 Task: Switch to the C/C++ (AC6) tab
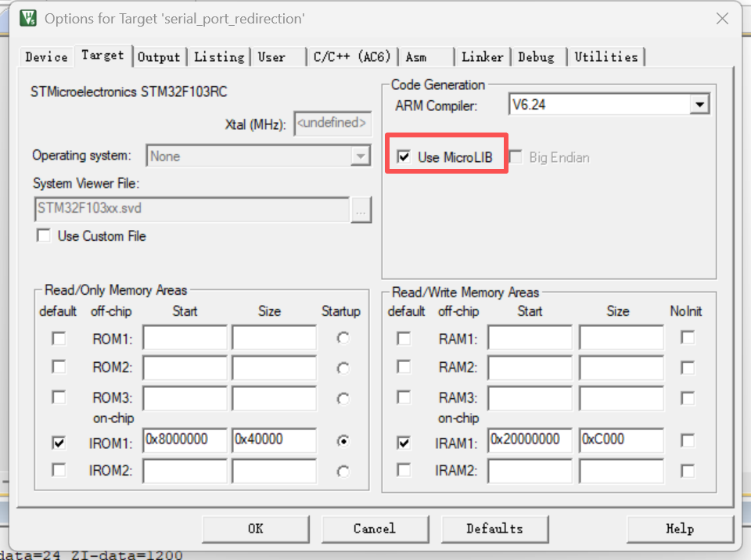tap(352, 57)
